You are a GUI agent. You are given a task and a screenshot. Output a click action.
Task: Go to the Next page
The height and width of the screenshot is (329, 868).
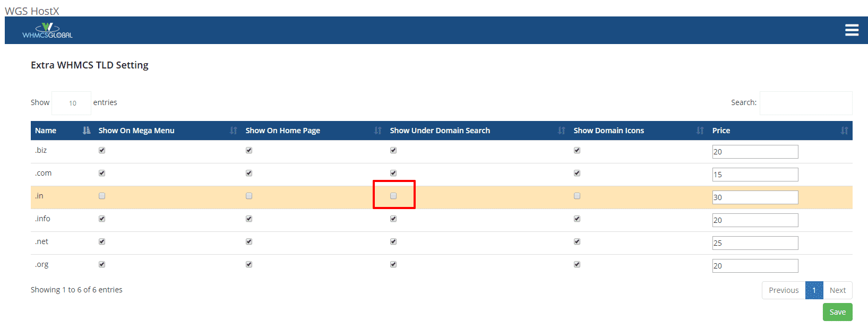[837, 290]
